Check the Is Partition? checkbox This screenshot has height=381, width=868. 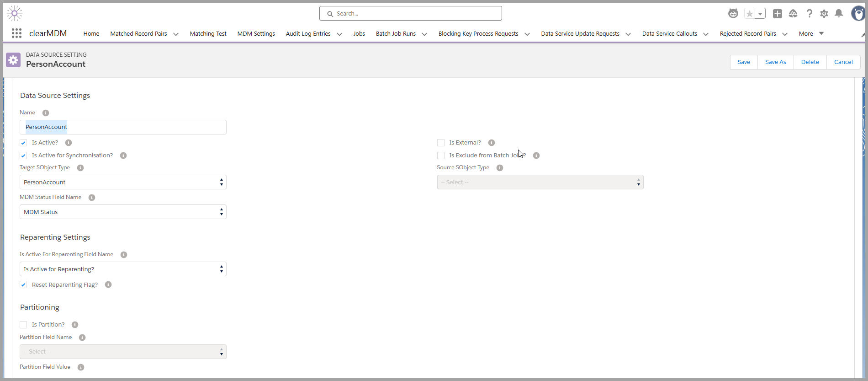(23, 325)
